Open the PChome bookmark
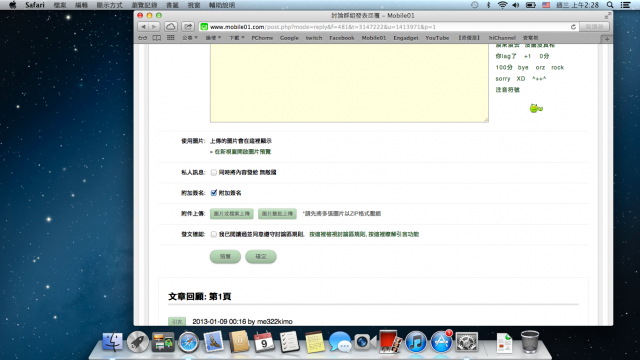Image resolution: width=640 pixels, height=360 pixels. click(x=262, y=38)
